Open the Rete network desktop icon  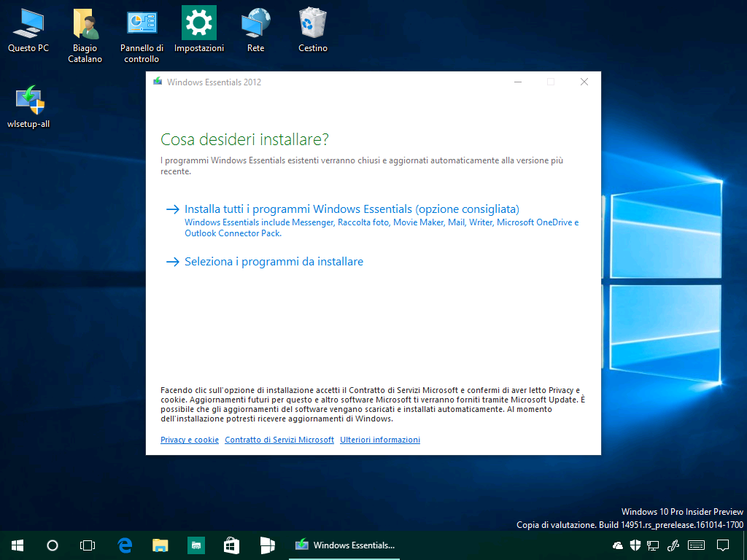click(256, 30)
